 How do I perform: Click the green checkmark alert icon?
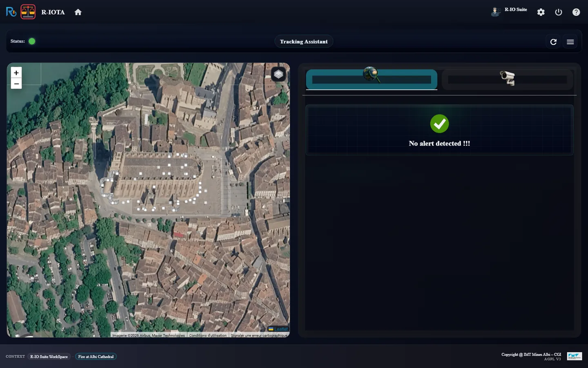(439, 123)
